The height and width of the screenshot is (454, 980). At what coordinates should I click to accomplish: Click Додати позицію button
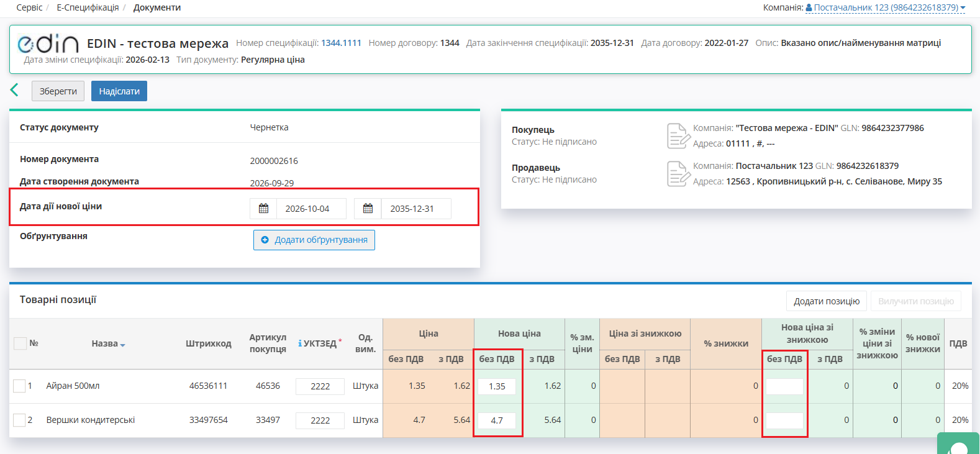[x=827, y=301]
